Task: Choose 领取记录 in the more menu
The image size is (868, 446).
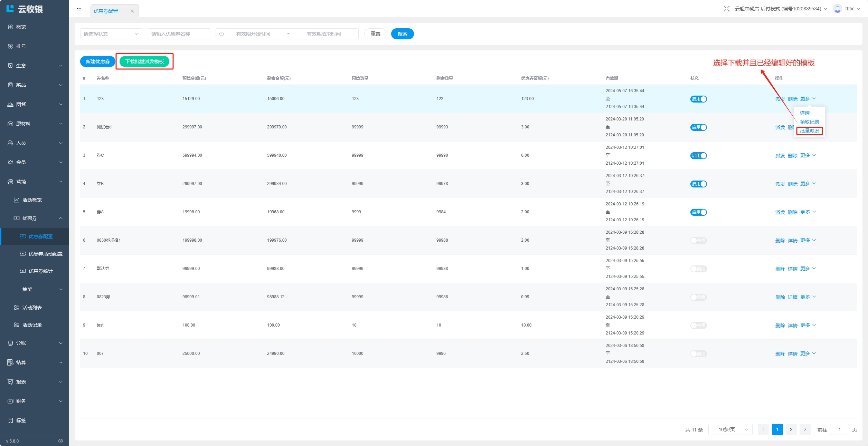Action: click(809, 122)
